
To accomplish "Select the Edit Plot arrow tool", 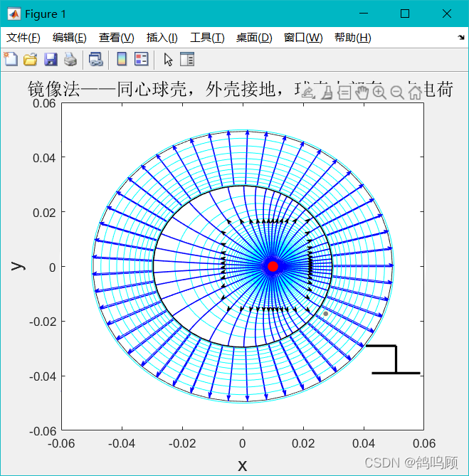I will [168, 60].
